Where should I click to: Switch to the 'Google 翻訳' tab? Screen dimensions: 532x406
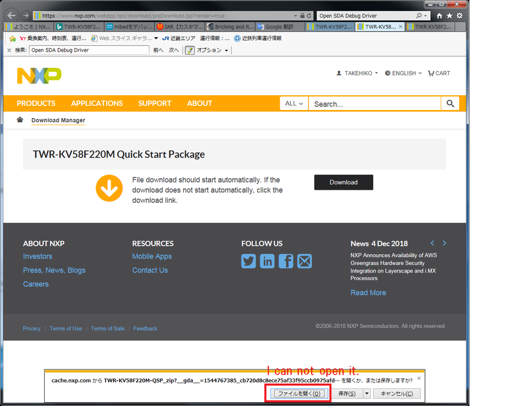[x=280, y=27]
